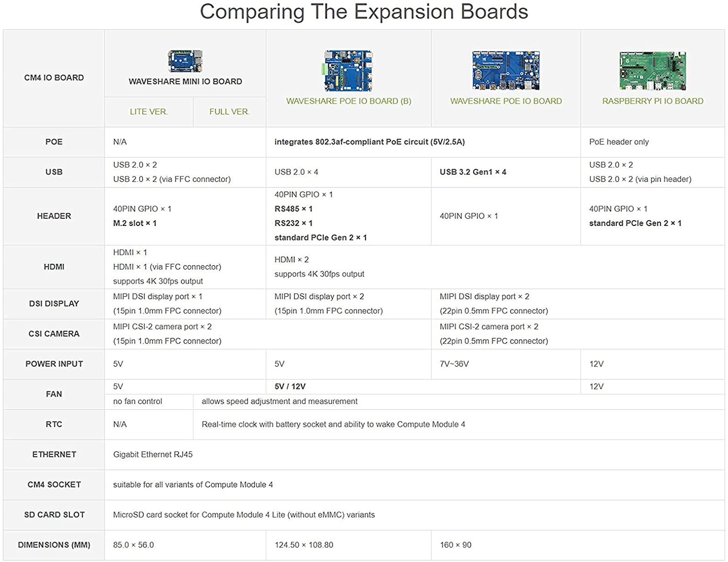Click the WAVESHARE POE IO BOARD link

point(506,101)
